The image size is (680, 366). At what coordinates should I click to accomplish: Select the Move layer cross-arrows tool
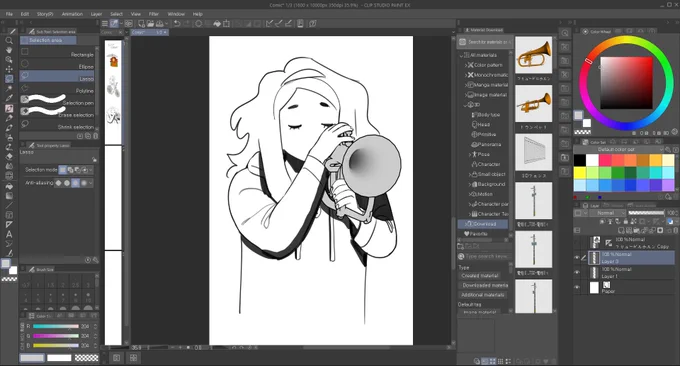click(9, 69)
